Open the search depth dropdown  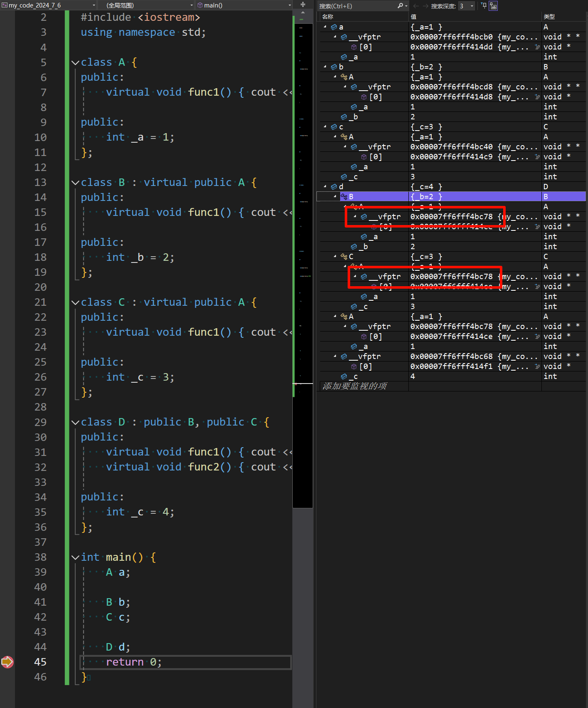pos(472,6)
